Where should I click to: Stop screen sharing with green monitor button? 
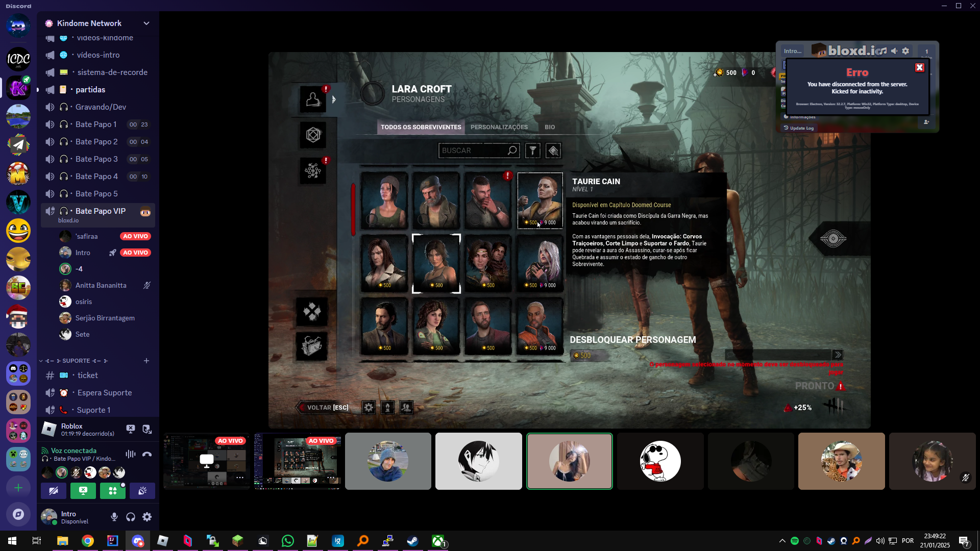click(x=83, y=491)
